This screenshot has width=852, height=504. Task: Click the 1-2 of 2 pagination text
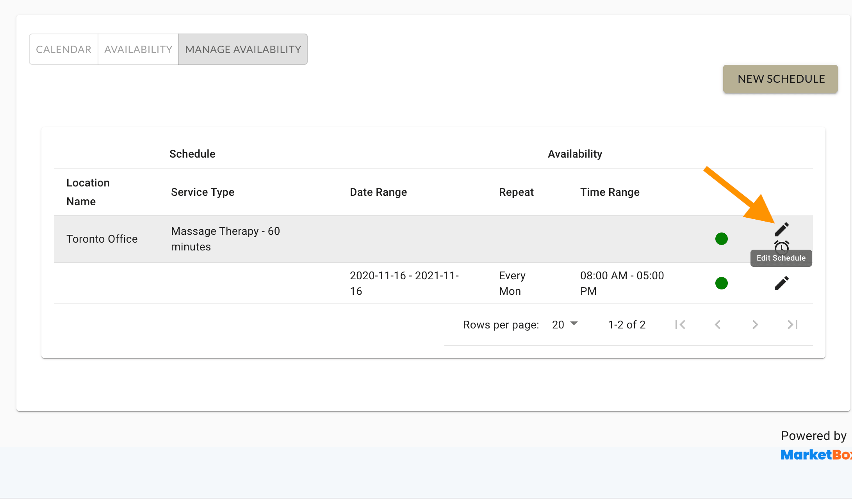click(627, 325)
